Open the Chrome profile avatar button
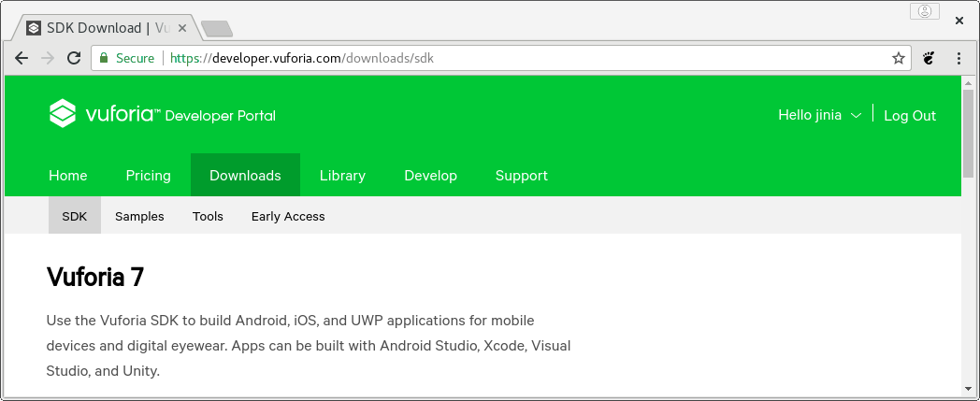 click(925, 11)
